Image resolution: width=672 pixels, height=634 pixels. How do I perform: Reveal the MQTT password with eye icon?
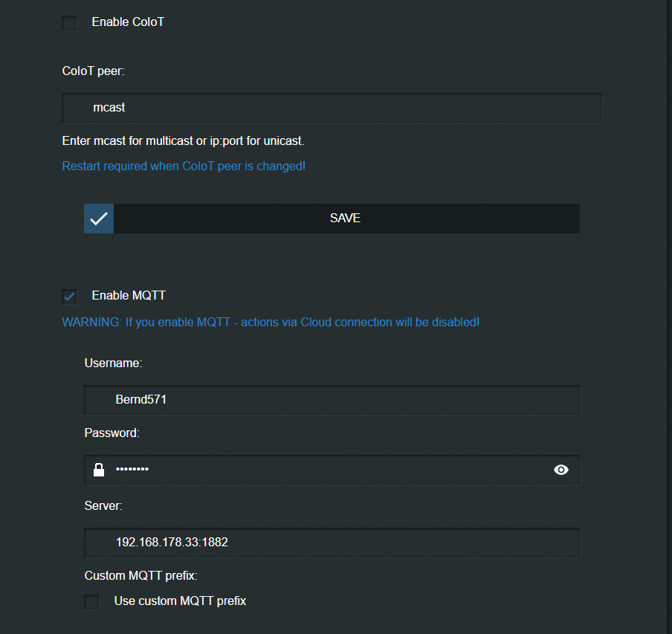561,470
